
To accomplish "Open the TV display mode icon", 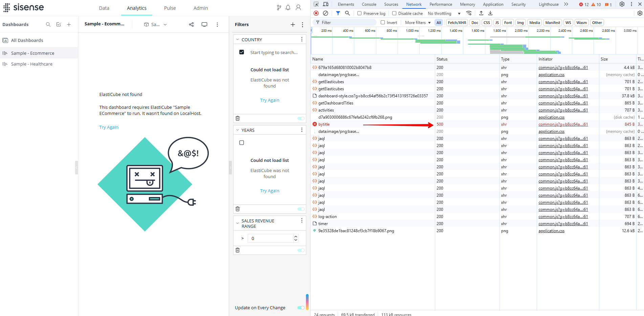I will tap(204, 24).
